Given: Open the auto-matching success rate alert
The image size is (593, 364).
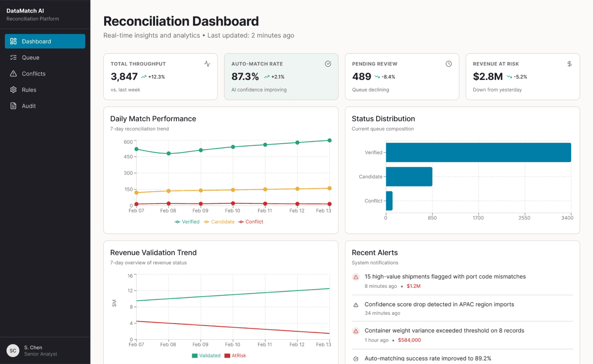Looking at the screenshot, I should click(x=463, y=359).
